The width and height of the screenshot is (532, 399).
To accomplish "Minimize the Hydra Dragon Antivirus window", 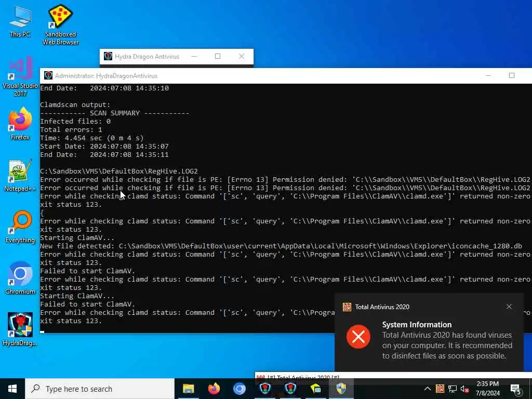I will [x=194, y=56].
